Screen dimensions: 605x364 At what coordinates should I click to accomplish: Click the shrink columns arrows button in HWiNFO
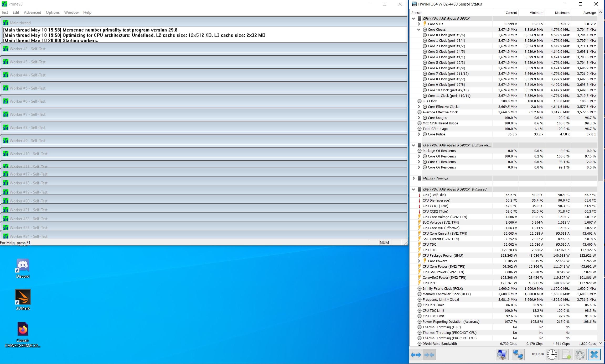pyautogui.click(x=430, y=355)
